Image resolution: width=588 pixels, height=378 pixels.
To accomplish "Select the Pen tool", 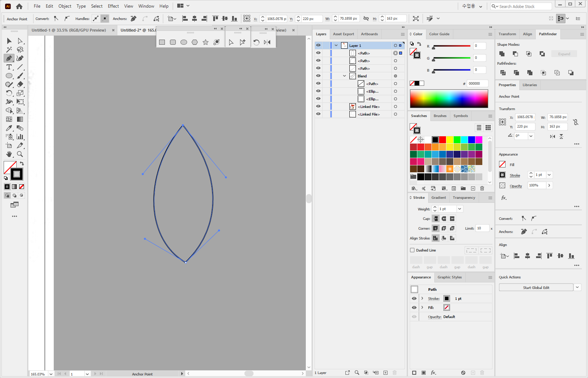I will [x=9, y=58].
